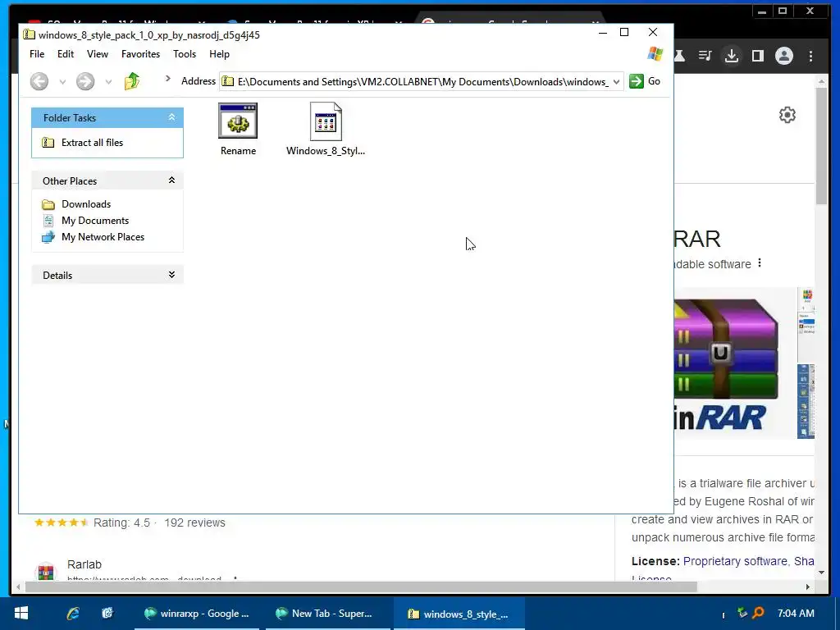
Task: Click the Windows flag logo throbber
Action: [655, 54]
